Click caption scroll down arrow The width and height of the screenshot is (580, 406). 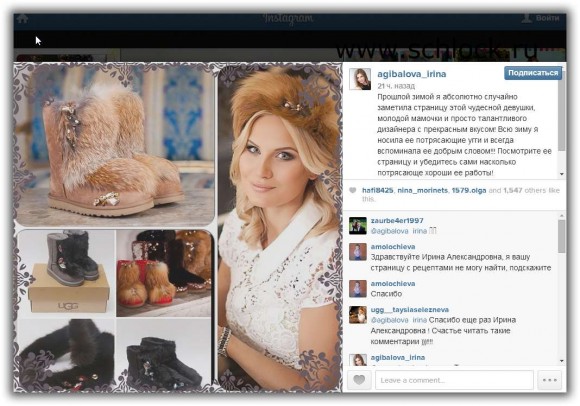[562, 174]
